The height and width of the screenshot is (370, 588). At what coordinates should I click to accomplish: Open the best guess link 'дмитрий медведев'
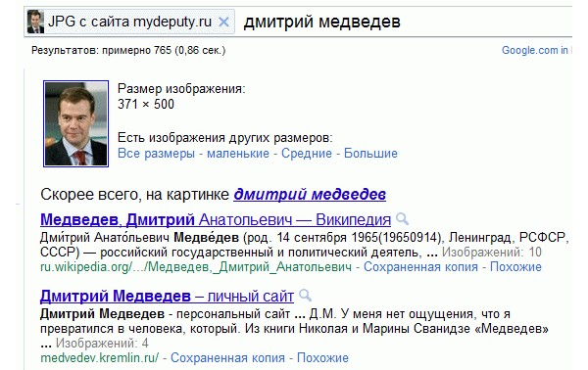tap(310, 195)
